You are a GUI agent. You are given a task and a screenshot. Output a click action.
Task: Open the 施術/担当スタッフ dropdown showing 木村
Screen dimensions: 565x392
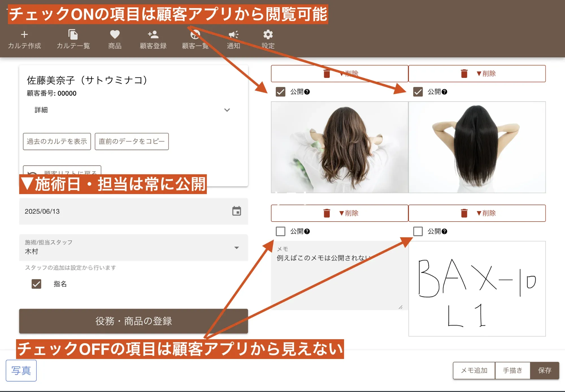237,248
